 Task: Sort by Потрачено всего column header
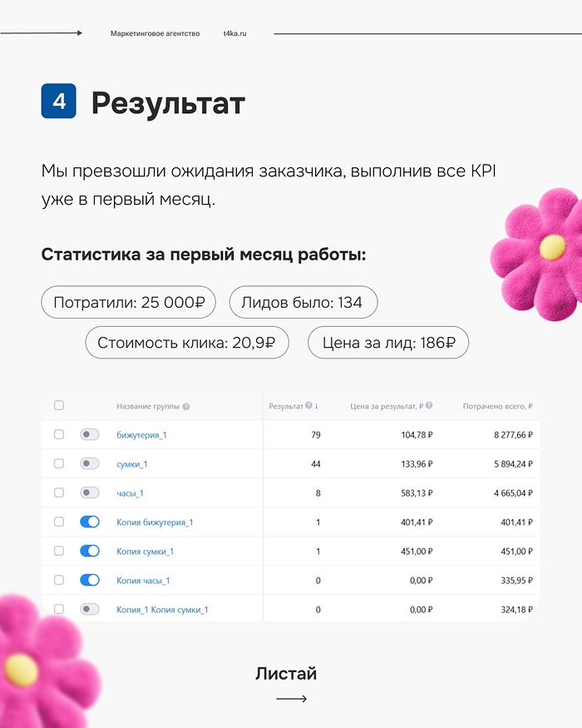[497, 407]
